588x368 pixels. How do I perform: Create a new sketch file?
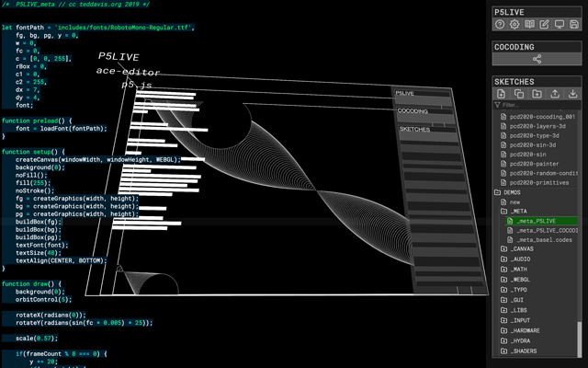coord(501,93)
